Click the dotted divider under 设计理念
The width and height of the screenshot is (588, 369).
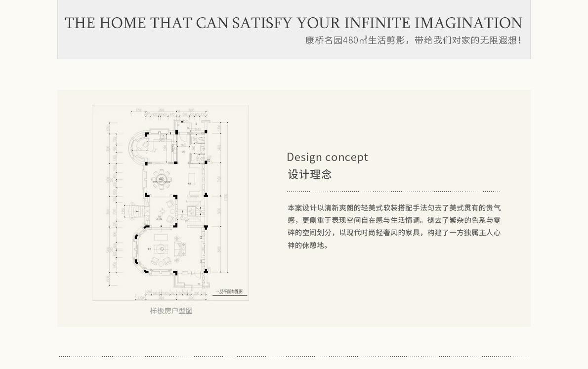(x=393, y=191)
